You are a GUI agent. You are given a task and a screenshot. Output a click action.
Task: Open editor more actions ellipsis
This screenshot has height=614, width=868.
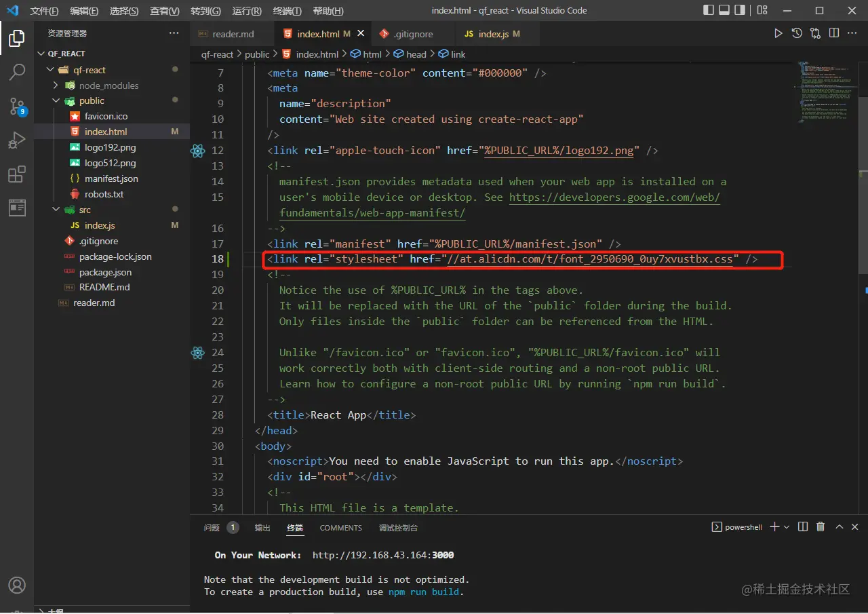pyautogui.click(x=852, y=33)
